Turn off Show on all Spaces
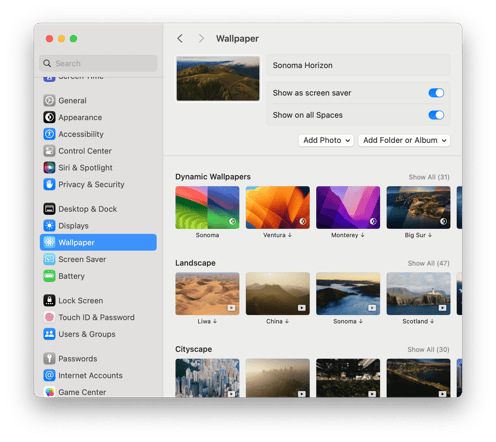Screen dimensions: 496x442 click(x=436, y=115)
